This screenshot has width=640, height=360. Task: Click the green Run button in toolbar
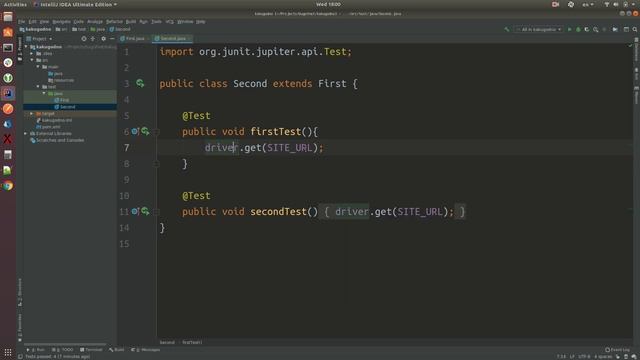(569, 29)
